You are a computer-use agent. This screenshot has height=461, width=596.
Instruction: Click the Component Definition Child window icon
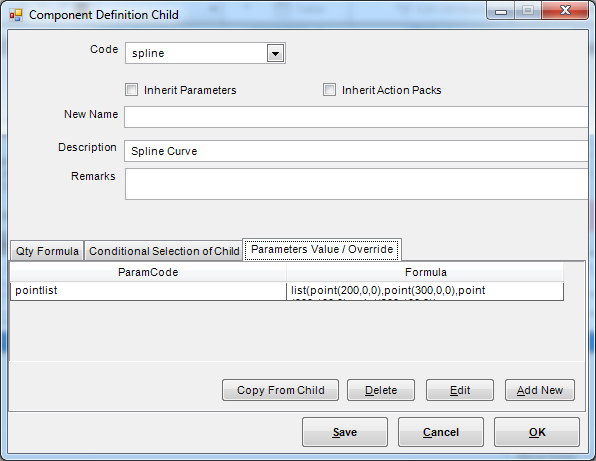point(16,15)
